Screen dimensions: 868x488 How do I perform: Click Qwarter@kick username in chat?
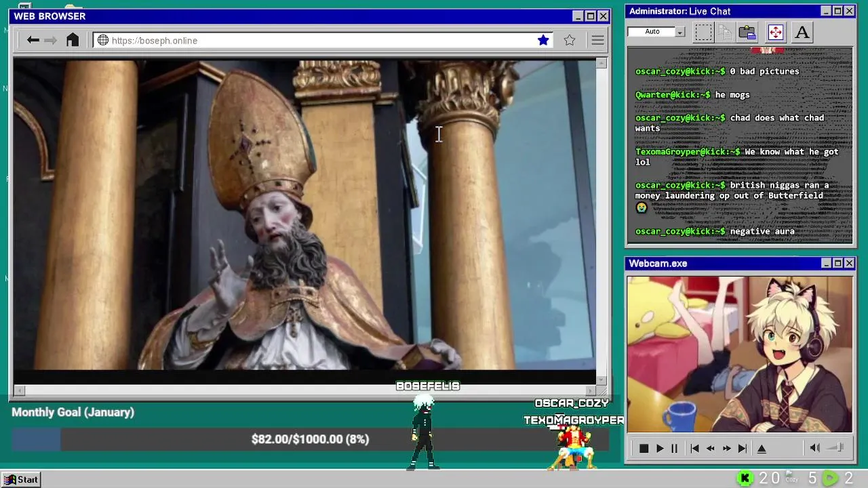[670, 95]
